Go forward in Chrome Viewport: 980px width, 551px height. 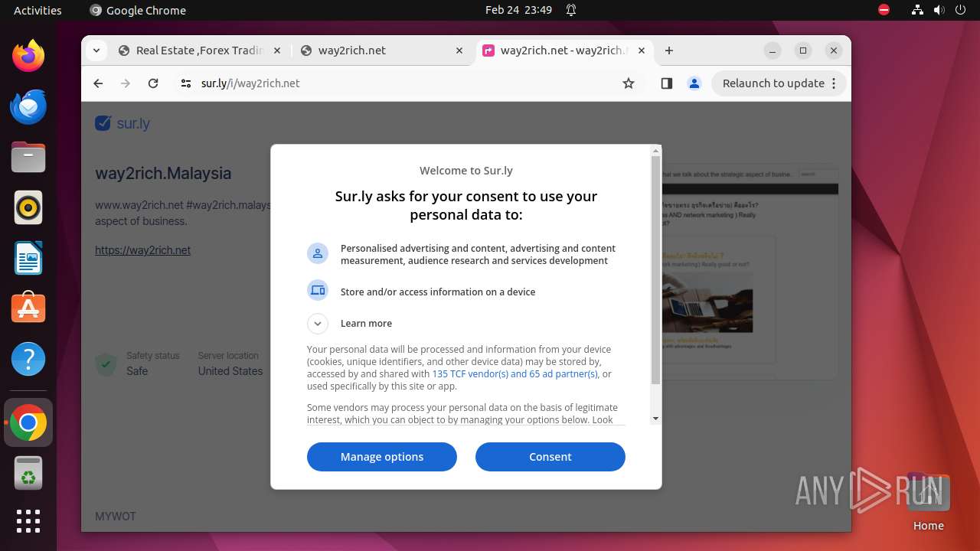[x=126, y=83]
